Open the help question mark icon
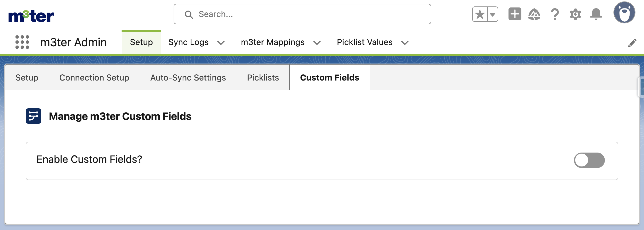The height and width of the screenshot is (230, 644). coord(555,14)
